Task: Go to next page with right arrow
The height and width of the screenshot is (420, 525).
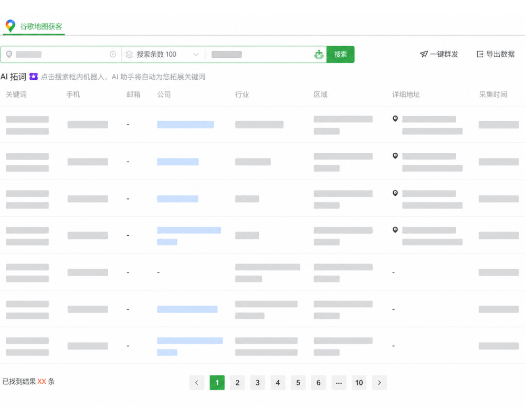Action: click(380, 383)
